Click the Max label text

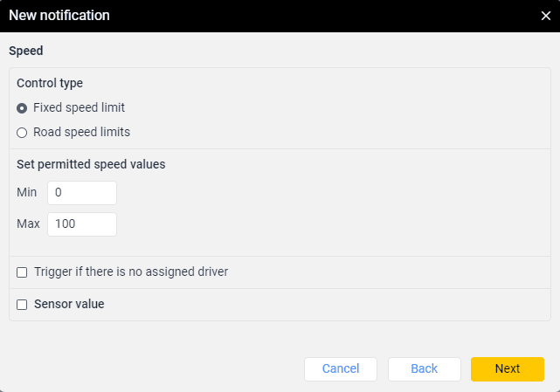point(28,224)
